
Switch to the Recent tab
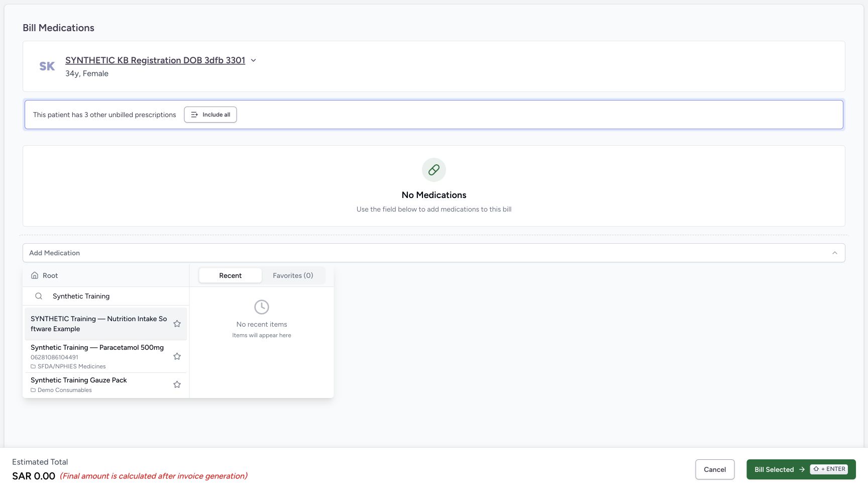[x=231, y=275]
